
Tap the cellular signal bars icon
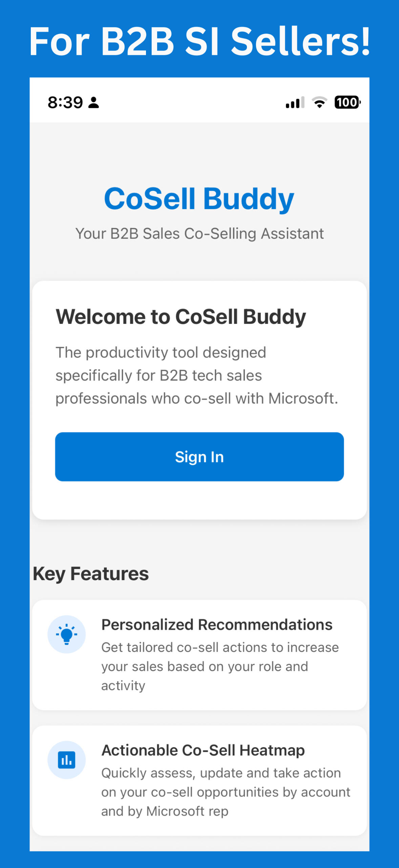(x=295, y=102)
